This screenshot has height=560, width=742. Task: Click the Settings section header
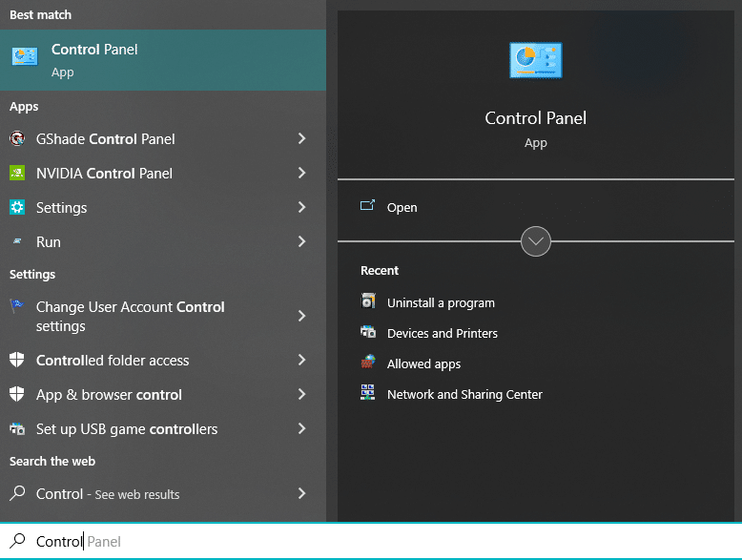pos(32,274)
